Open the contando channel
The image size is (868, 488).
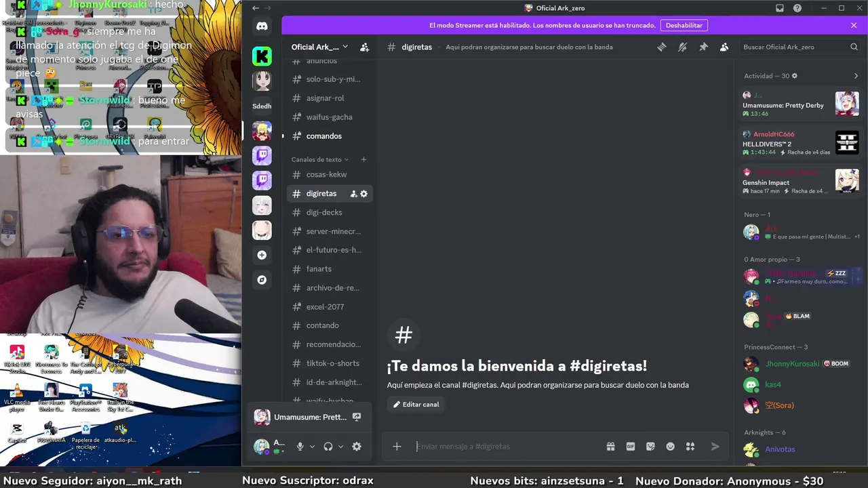pyautogui.click(x=330, y=325)
